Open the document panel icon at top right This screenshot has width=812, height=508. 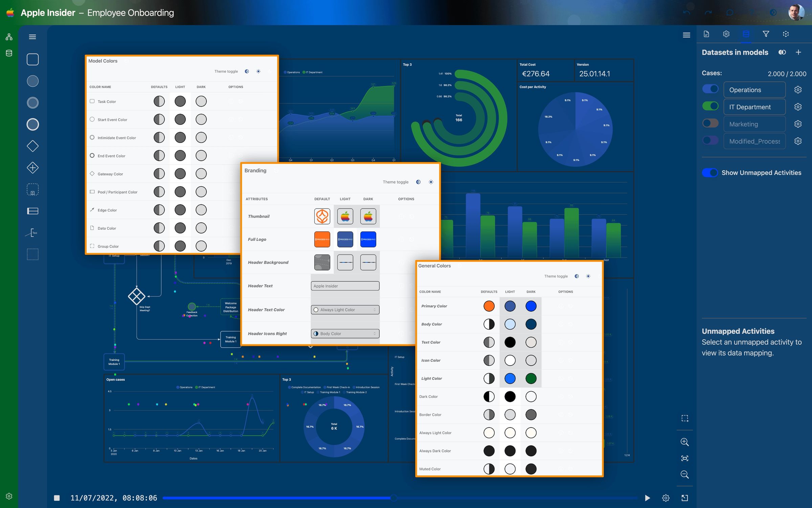pyautogui.click(x=706, y=34)
